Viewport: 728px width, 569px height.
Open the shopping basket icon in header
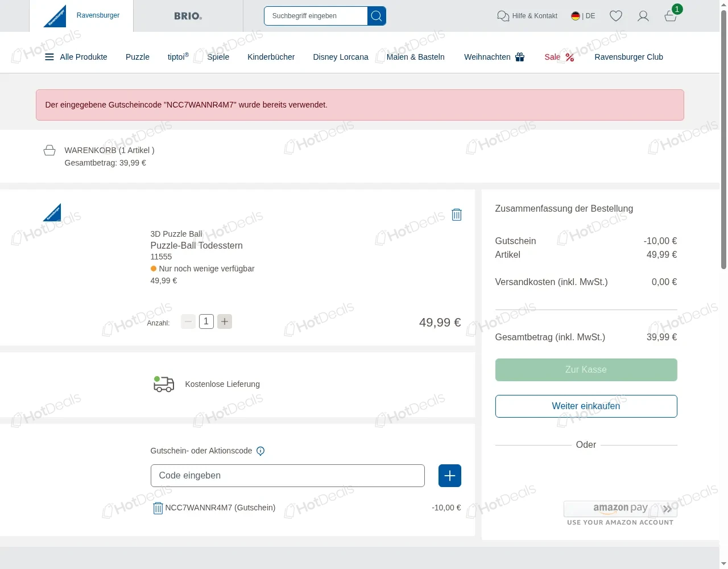click(671, 16)
